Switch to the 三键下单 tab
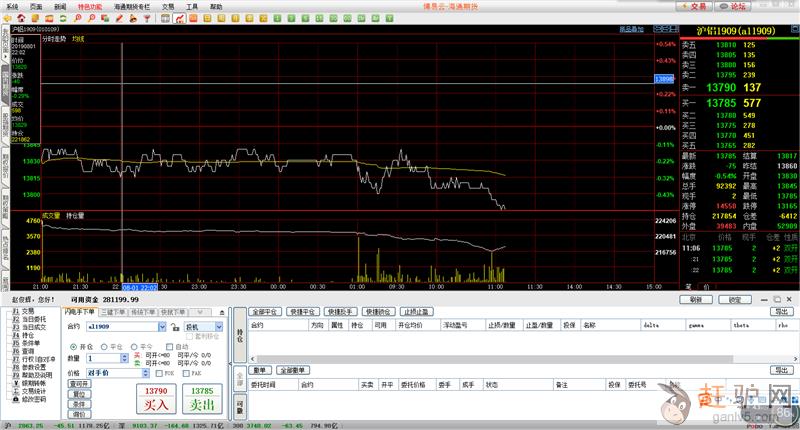 [x=113, y=312]
